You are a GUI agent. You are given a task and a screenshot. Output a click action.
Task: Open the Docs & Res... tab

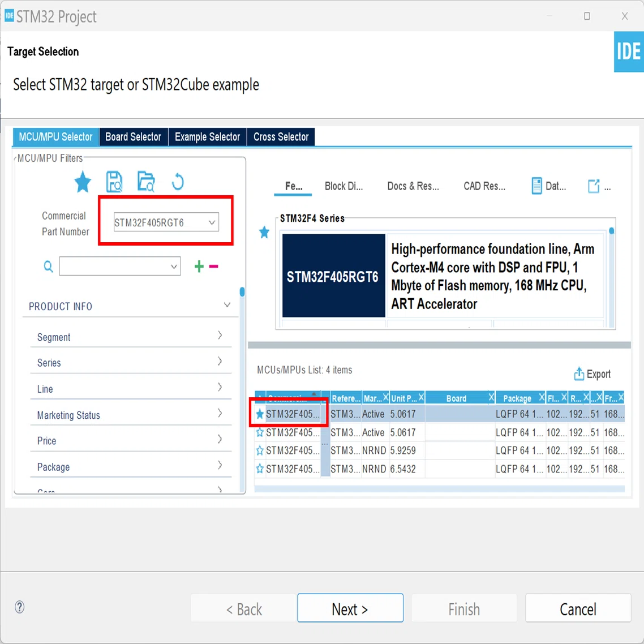[413, 186]
